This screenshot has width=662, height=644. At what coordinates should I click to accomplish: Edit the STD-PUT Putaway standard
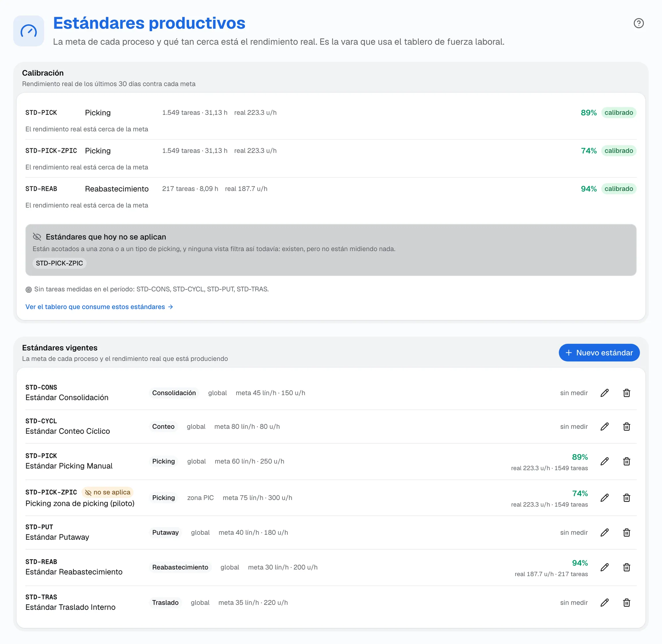pyautogui.click(x=604, y=532)
